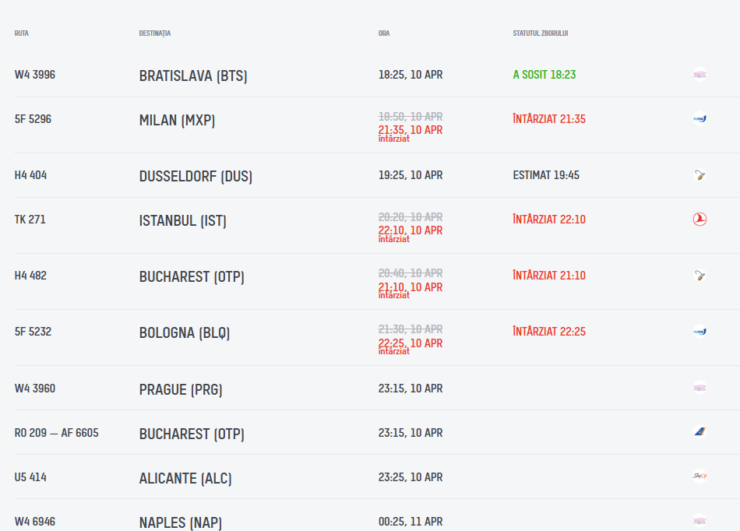Click the ORA column header

(x=384, y=33)
